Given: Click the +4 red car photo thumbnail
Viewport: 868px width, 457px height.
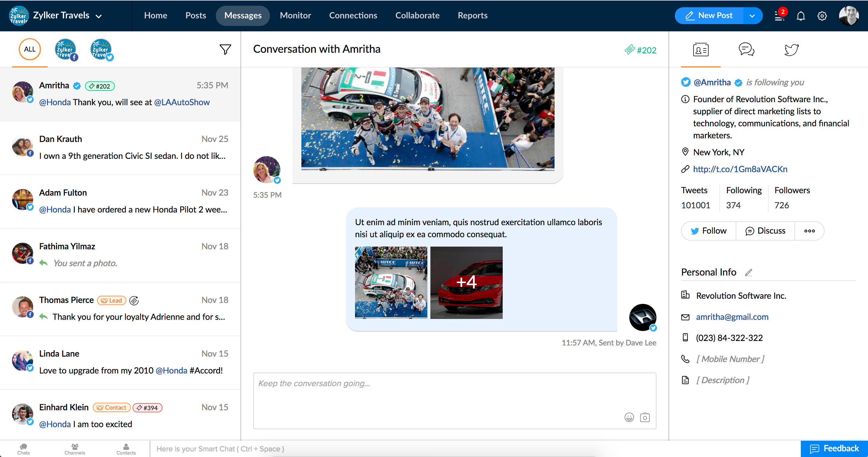Looking at the screenshot, I should pyautogui.click(x=466, y=282).
